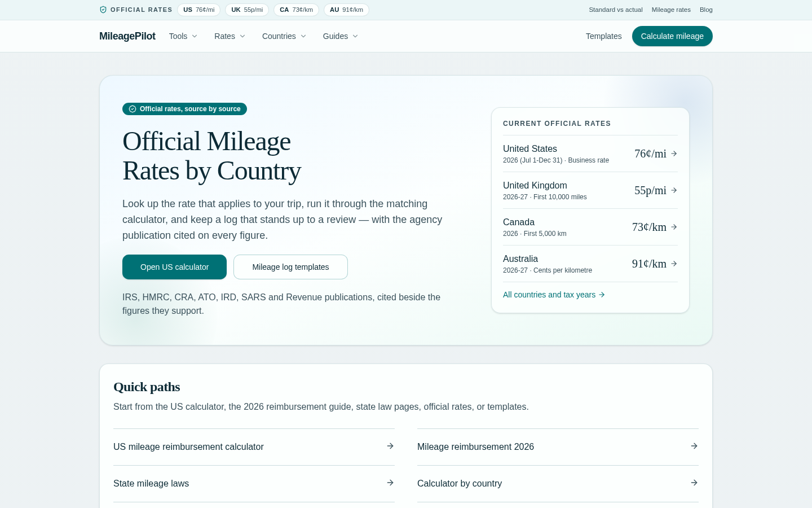Open Standard vs actual link
Viewport: 812px width, 508px height.
click(616, 10)
